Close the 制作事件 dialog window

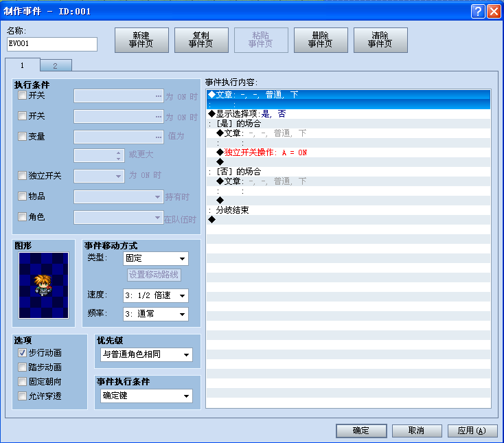point(494,12)
